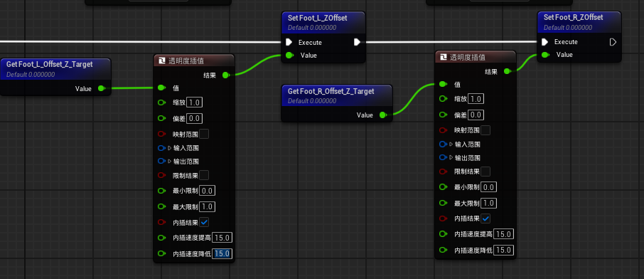Edit 内插速度降低 field on Foot_R 透明度插值 node
644x279 pixels.
click(x=503, y=250)
